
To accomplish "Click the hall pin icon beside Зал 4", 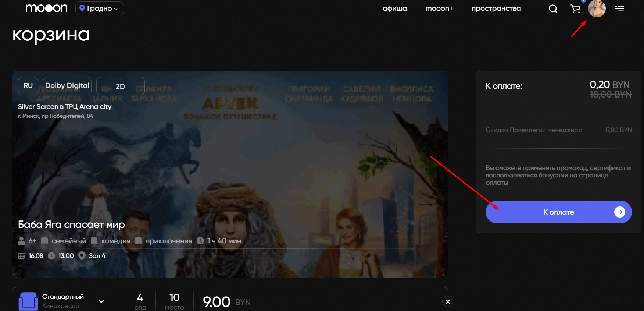I will [82, 256].
